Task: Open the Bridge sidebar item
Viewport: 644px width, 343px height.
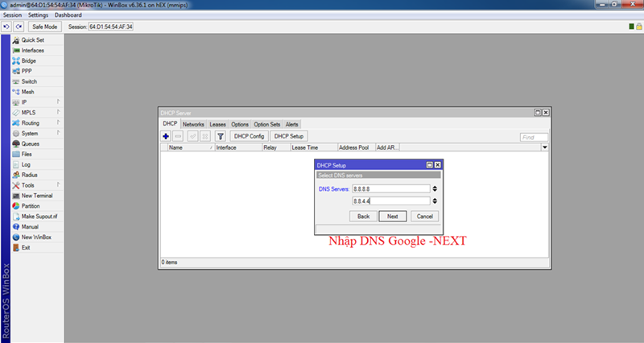Action: (x=28, y=60)
